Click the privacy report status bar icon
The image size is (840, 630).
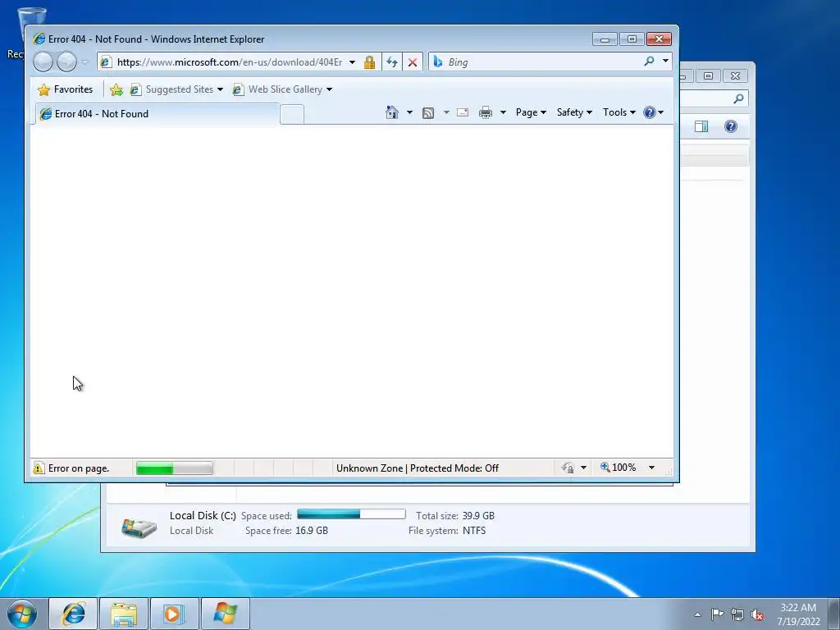point(568,468)
